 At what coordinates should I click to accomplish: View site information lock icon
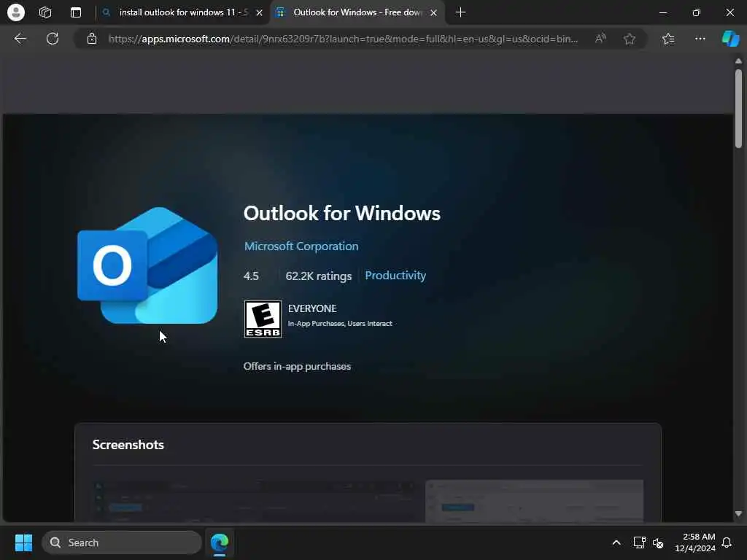(92, 39)
